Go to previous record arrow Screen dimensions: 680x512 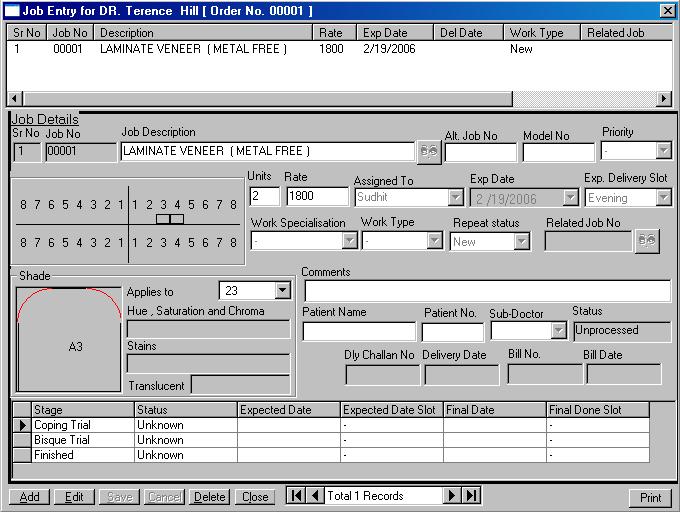pos(315,496)
